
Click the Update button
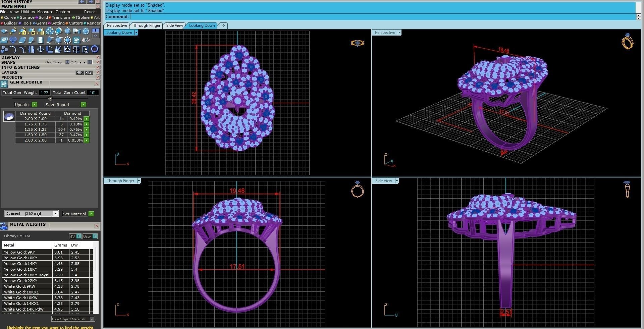pyautogui.click(x=25, y=105)
